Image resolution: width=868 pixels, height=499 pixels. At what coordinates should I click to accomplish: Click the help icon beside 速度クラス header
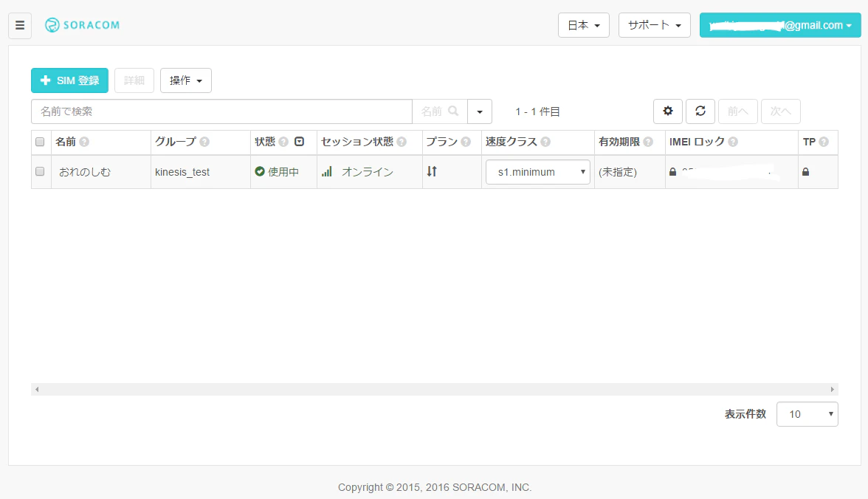click(545, 142)
